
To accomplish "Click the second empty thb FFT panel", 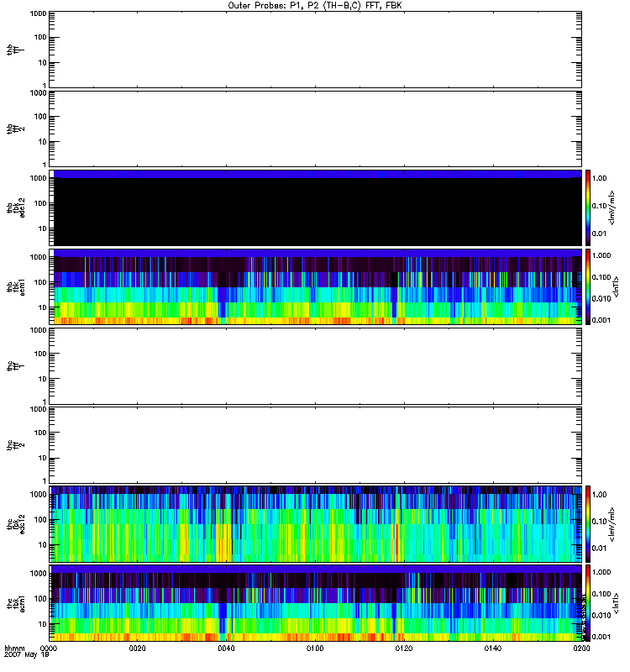I will click(315, 128).
